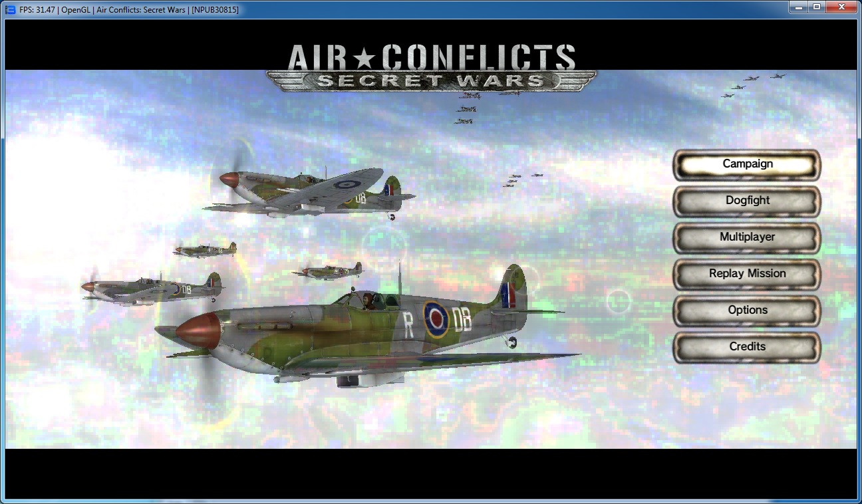Image resolution: width=862 pixels, height=504 pixels.
Task: Minimize the game window
Action: coord(798,7)
